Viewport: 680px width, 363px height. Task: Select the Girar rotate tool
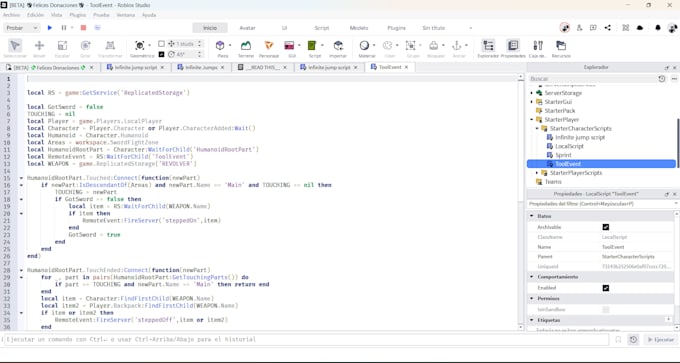point(85,46)
